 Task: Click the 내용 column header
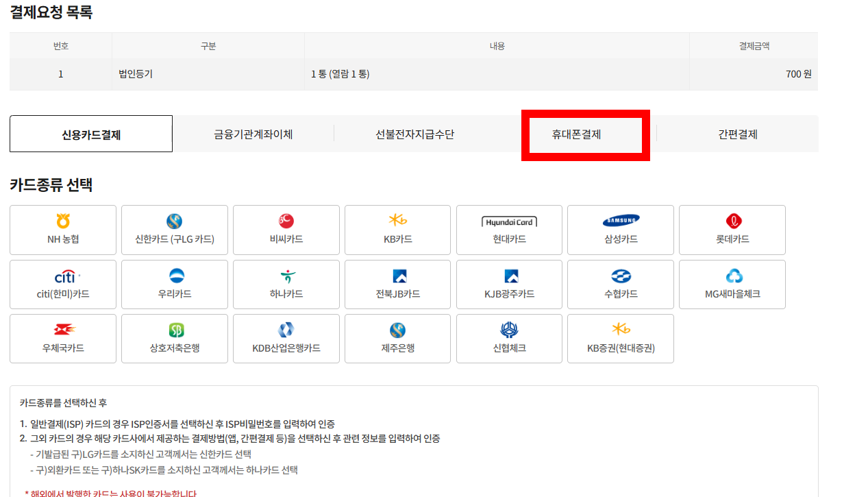[x=497, y=46]
